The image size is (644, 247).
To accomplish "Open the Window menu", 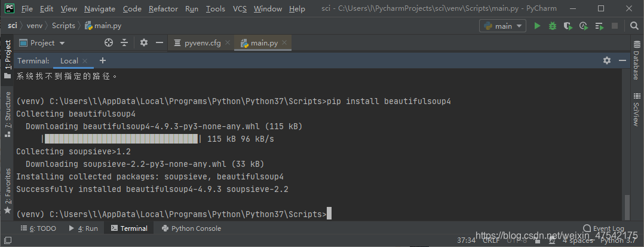I will click(268, 8).
